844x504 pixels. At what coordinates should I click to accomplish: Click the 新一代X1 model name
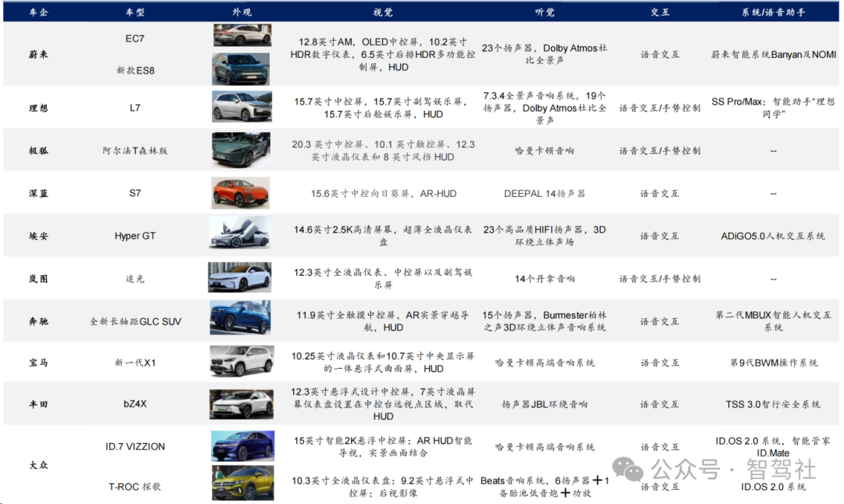click(135, 363)
